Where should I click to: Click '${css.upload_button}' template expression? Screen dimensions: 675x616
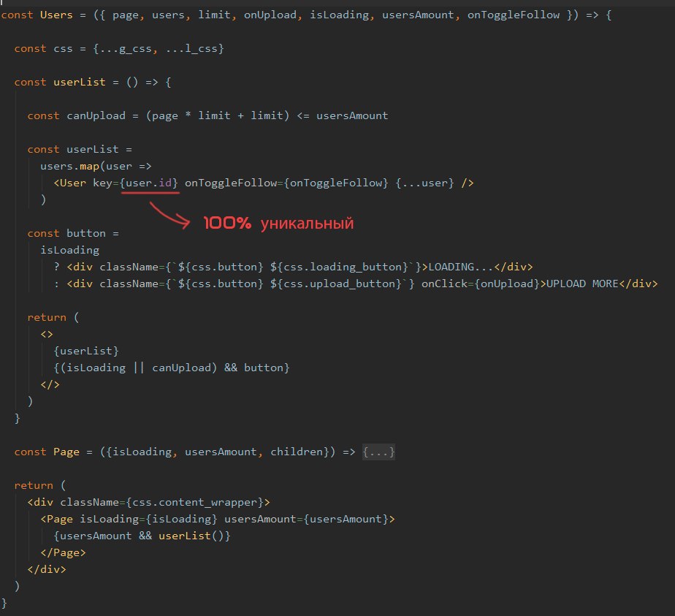[x=335, y=284]
